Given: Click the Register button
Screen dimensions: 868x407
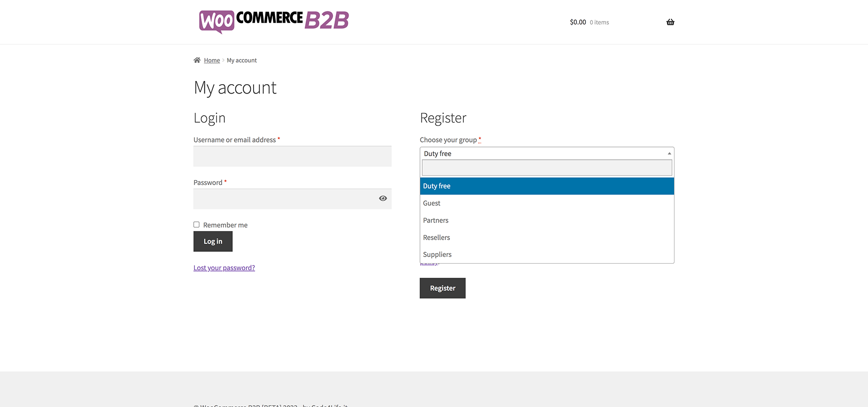Looking at the screenshot, I should (x=442, y=288).
